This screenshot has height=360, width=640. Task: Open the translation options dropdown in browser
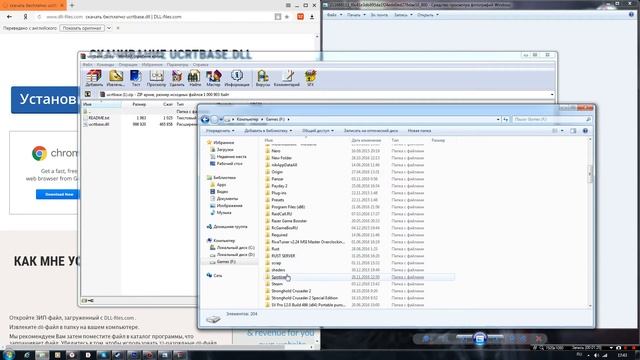coord(109,28)
